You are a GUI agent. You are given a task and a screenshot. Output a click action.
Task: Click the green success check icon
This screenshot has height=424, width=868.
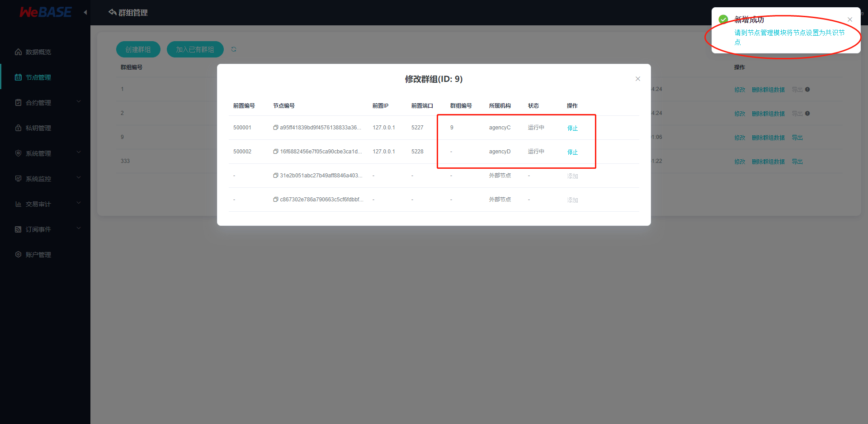pos(723,19)
